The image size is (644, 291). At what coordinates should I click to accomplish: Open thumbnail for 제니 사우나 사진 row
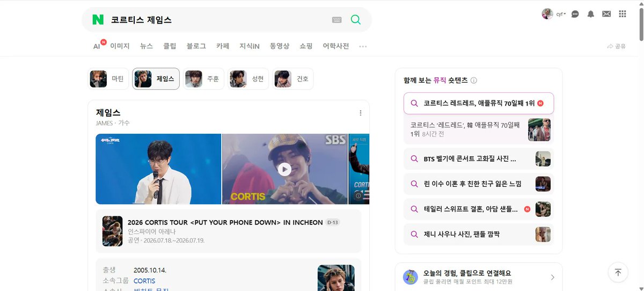pyautogui.click(x=543, y=234)
